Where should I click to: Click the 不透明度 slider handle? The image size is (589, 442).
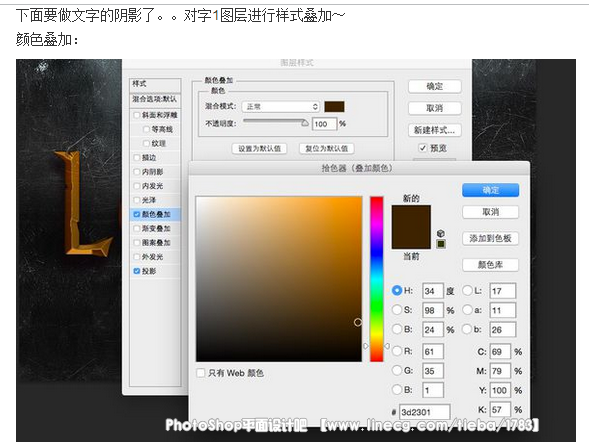tap(305, 123)
